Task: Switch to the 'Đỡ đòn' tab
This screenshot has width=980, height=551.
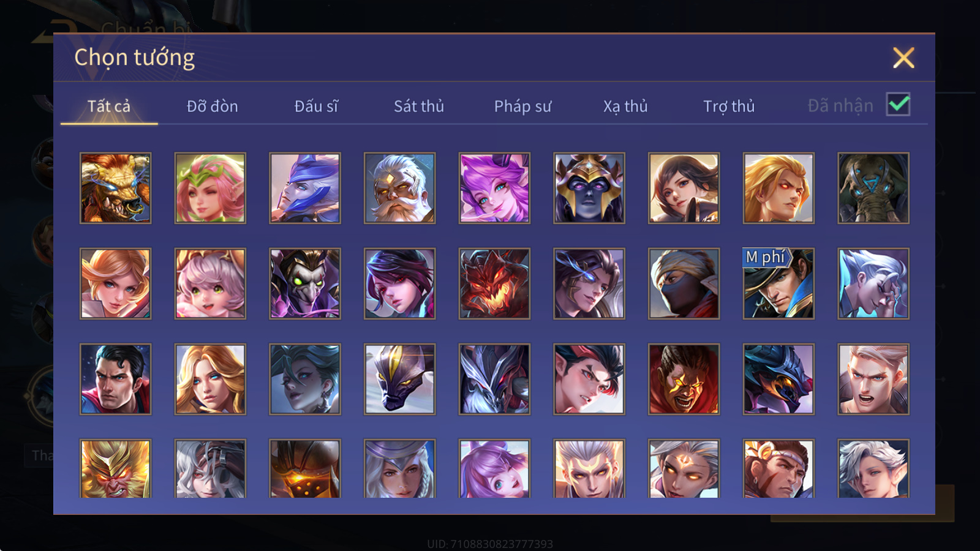Action: (x=213, y=106)
